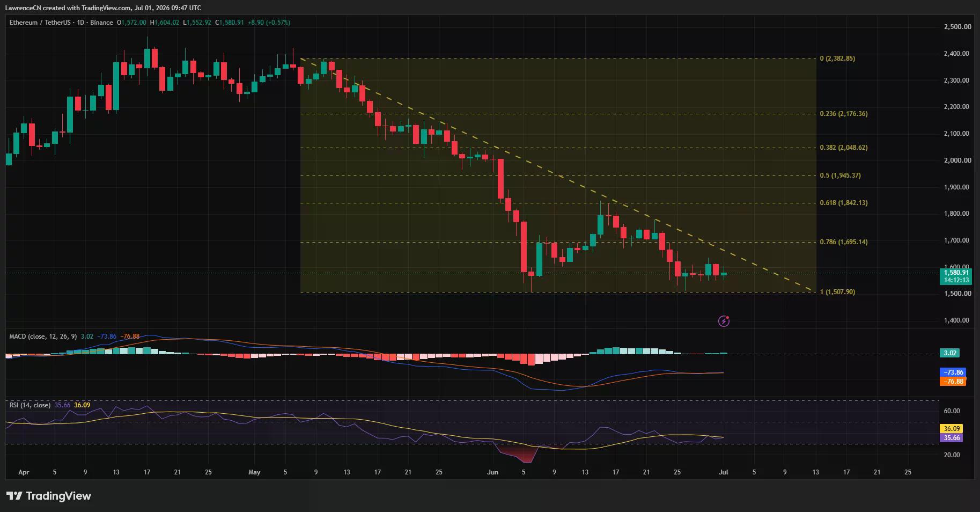Click the 2,000.00 price axis label
The image size is (980, 512).
[x=957, y=160]
